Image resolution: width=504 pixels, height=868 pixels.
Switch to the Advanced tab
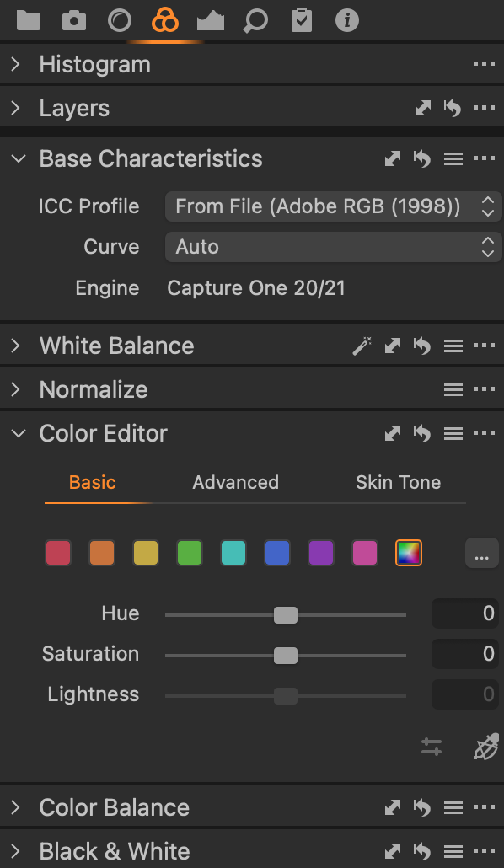tap(235, 482)
